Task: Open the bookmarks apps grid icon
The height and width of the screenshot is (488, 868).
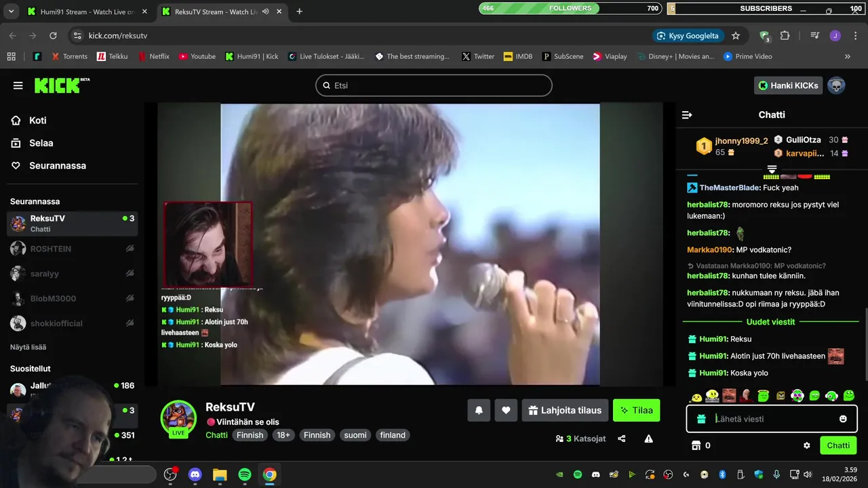Action: point(11,56)
